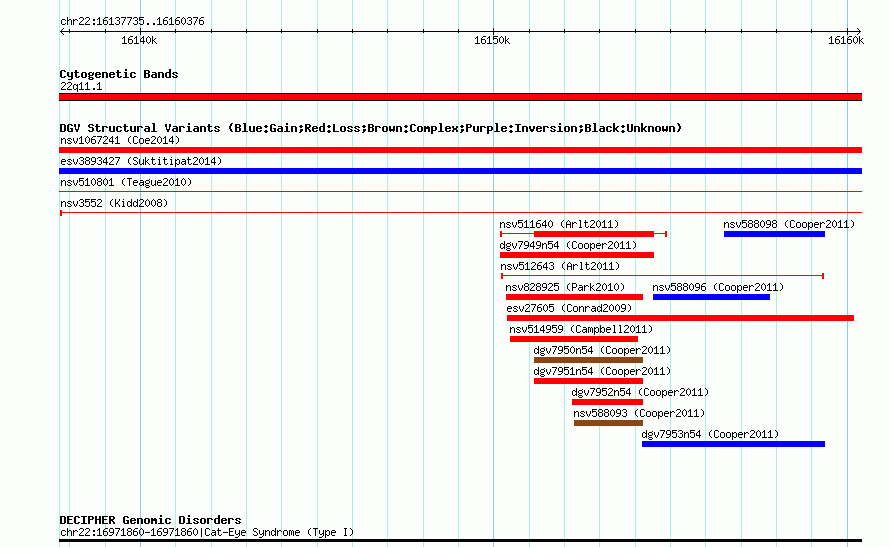
Task: Click the chr22:16137735..16160376 region label
Action: [132, 21]
